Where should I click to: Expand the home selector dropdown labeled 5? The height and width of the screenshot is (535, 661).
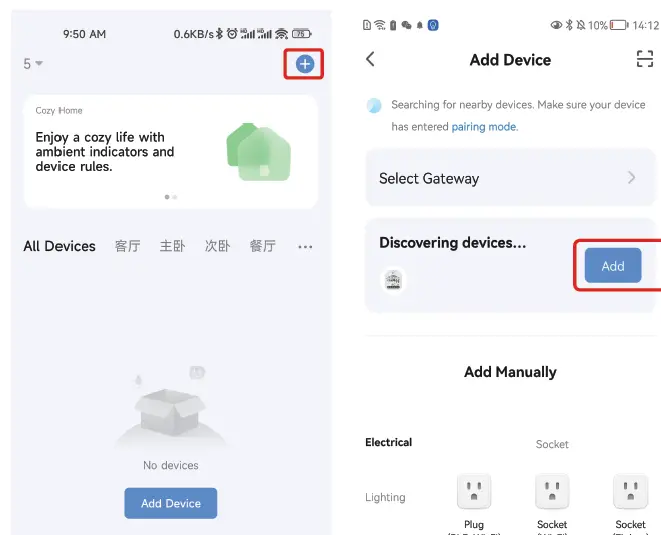(x=33, y=64)
